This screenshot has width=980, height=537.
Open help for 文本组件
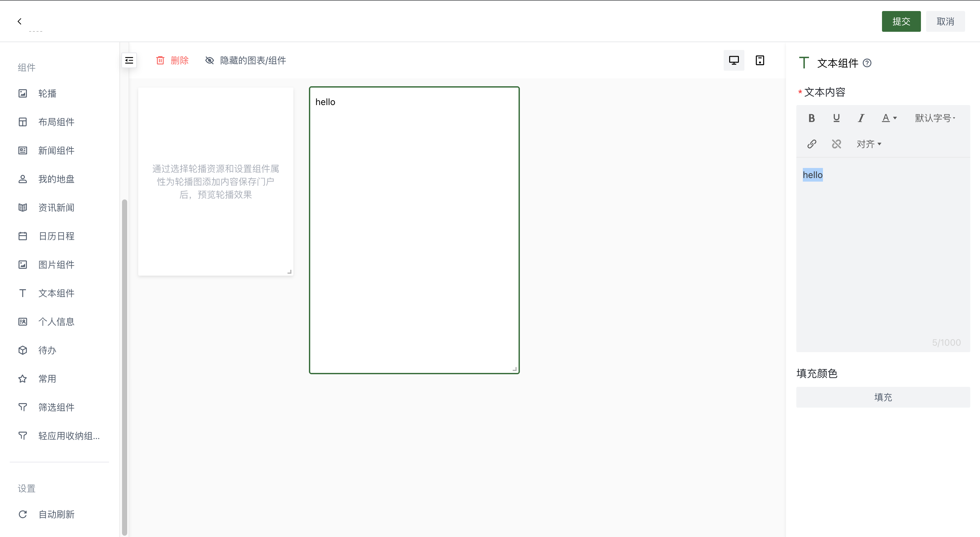(x=867, y=63)
